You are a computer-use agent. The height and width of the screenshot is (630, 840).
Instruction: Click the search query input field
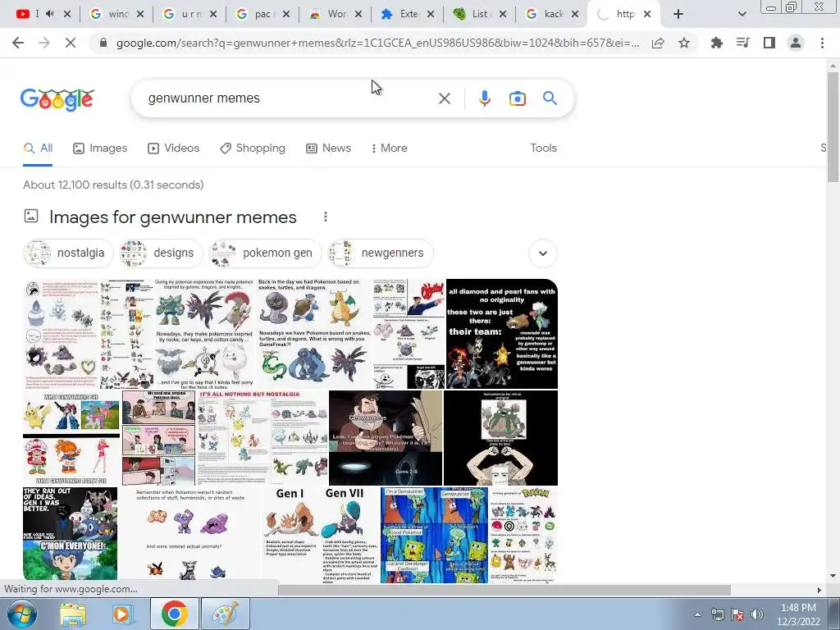tap(290, 98)
